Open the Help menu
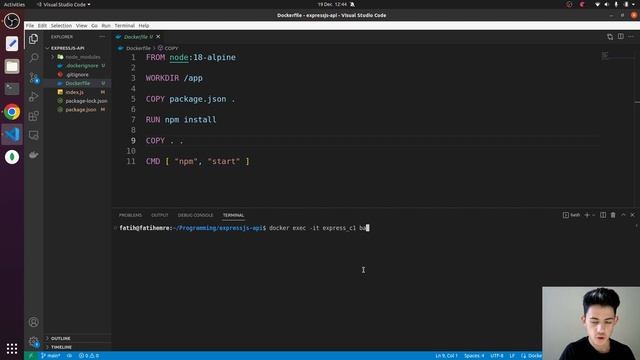The height and width of the screenshot is (360, 640). (144, 25)
